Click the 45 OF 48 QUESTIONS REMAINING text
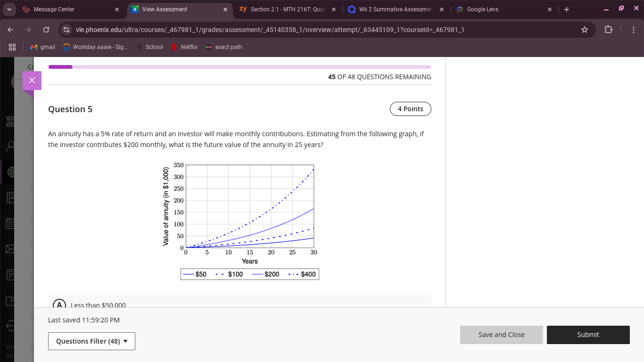Screen dimensions: 644x362 [380, 77]
